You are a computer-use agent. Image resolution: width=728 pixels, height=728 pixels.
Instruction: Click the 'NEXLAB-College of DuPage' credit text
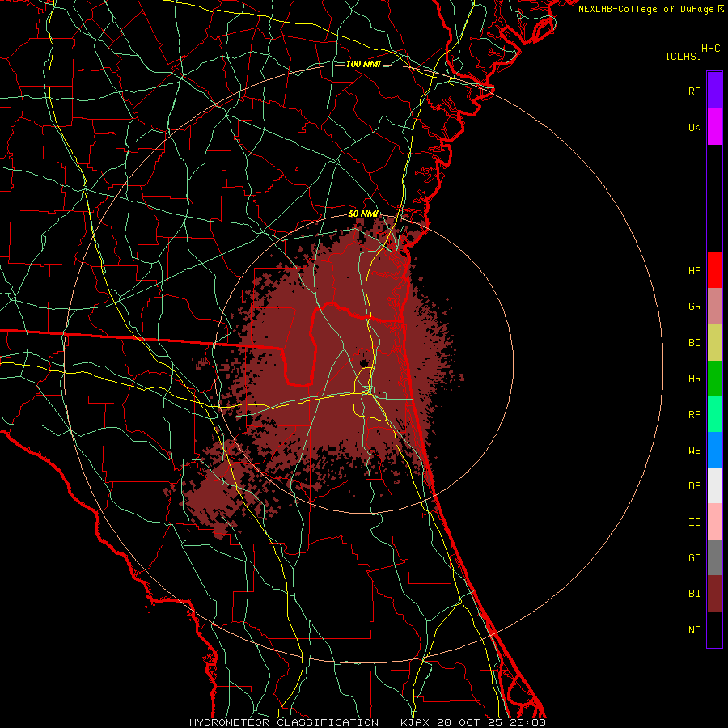[x=645, y=9]
